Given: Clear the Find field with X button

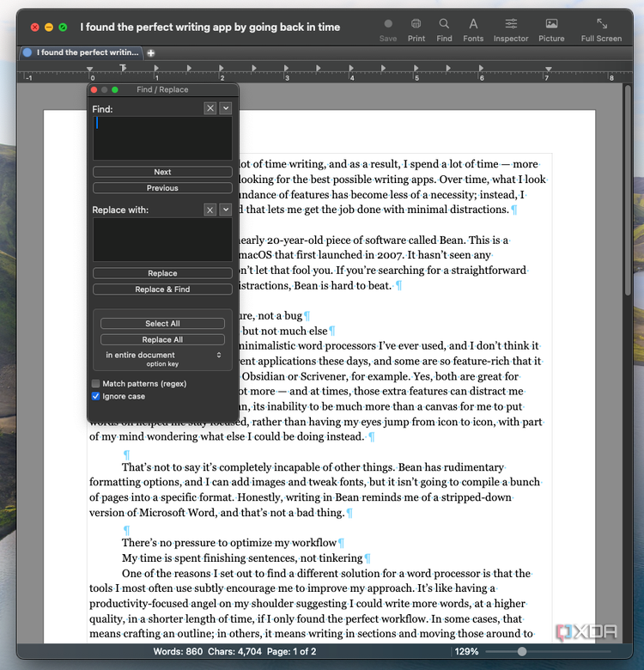Looking at the screenshot, I should click(x=210, y=108).
